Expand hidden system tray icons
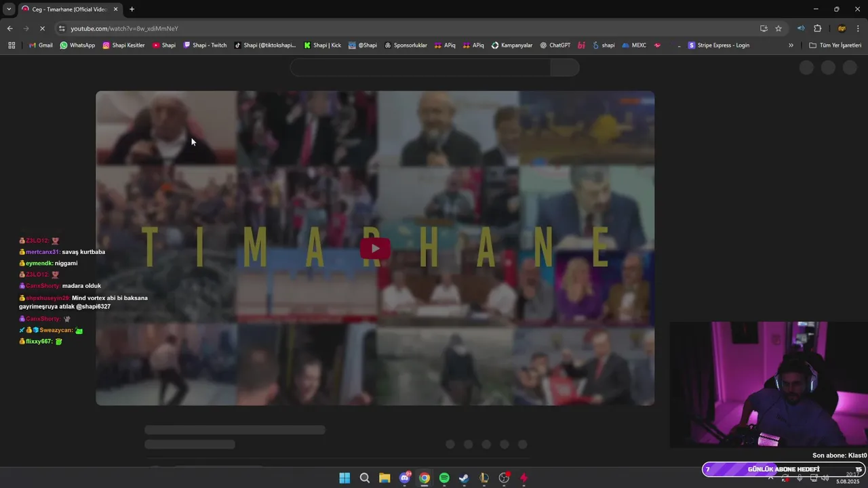The height and width of the screenshot is (488, 868). 770,478
